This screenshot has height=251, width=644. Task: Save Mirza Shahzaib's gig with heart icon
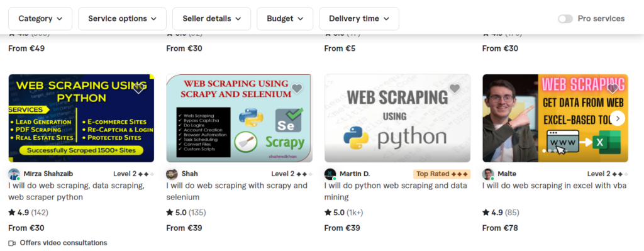point(139,89)
